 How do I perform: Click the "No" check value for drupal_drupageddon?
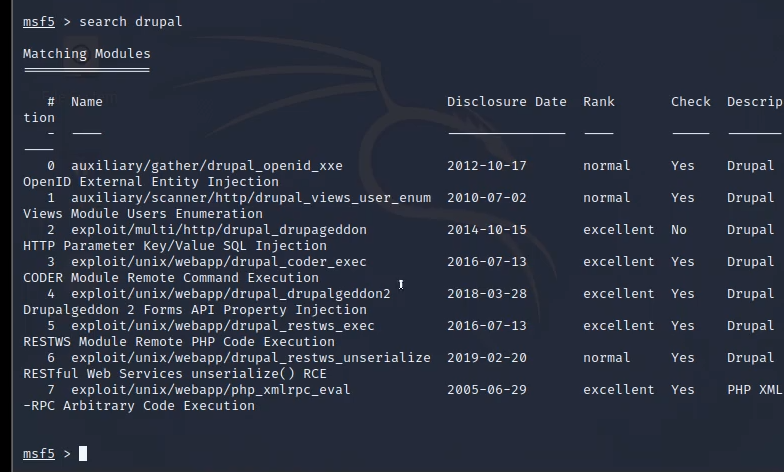[x=679, y=230]
